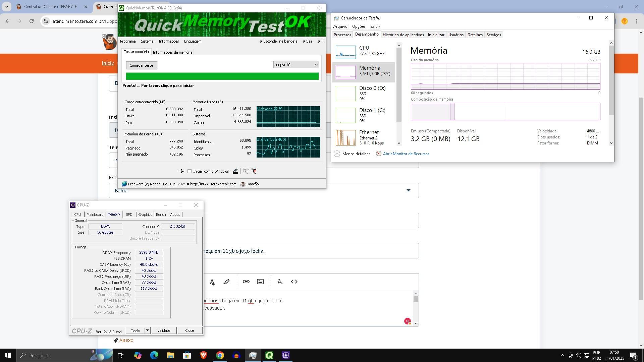
Task: Open Microsoft Store from the taskbar
Action: [x=187, y=355]
